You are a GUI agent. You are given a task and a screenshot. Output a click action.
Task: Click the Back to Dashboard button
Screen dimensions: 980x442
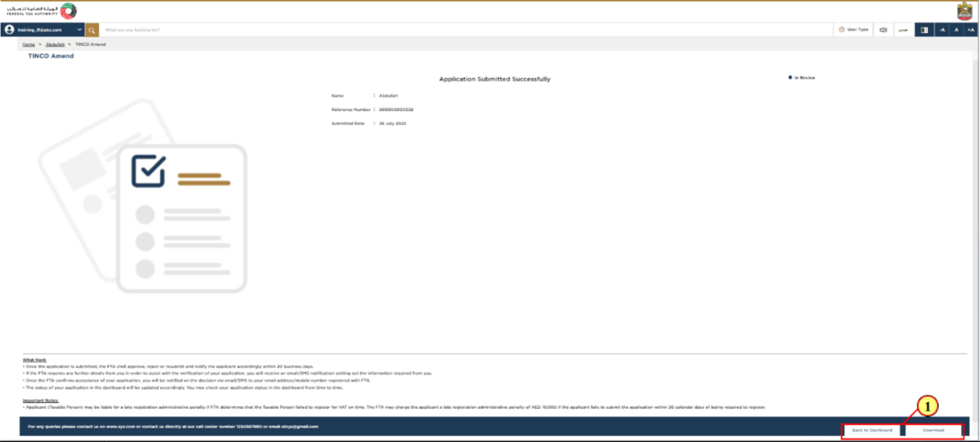(872, 431)
